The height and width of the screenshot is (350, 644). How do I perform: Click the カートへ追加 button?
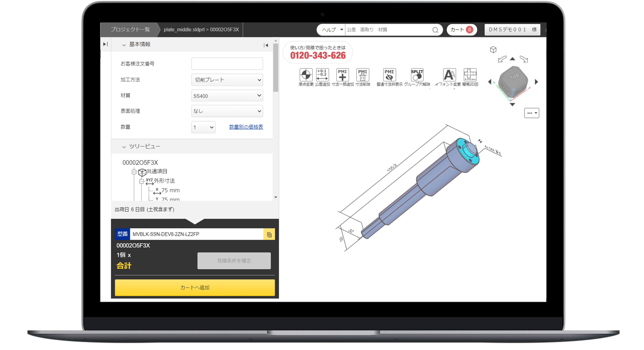click(195, 288)
